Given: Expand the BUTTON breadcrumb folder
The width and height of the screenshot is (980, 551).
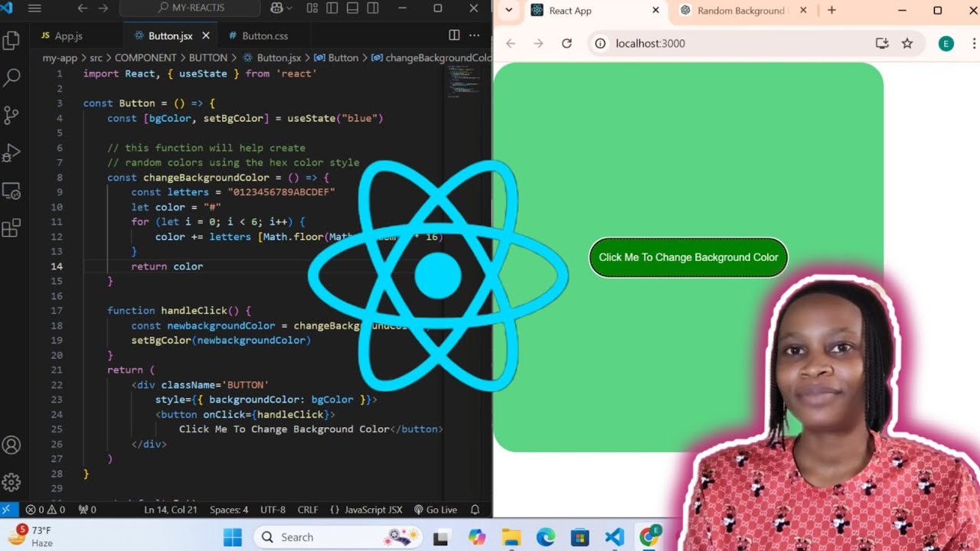Looking at the screenshot, I should 207,57.
